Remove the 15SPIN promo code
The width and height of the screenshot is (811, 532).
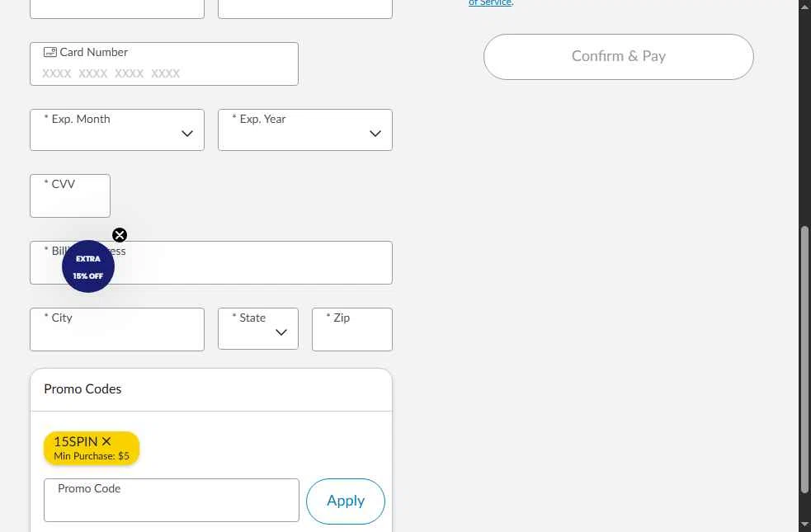tap(106, 441)
